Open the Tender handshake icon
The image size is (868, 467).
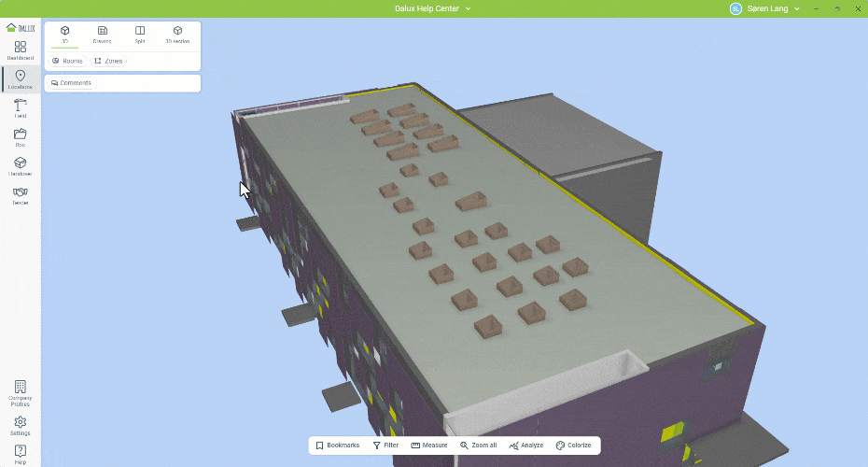20,195
